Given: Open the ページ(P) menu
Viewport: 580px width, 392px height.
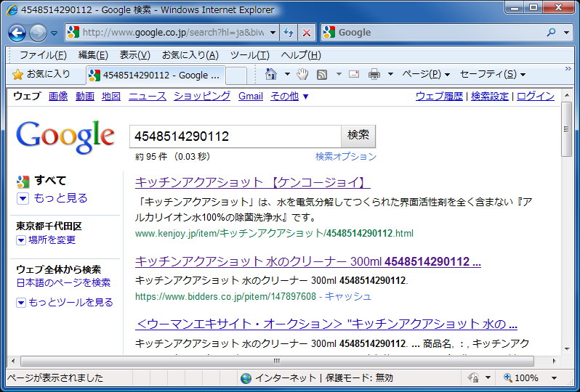Looking at the screenshot, I should 426,74.
